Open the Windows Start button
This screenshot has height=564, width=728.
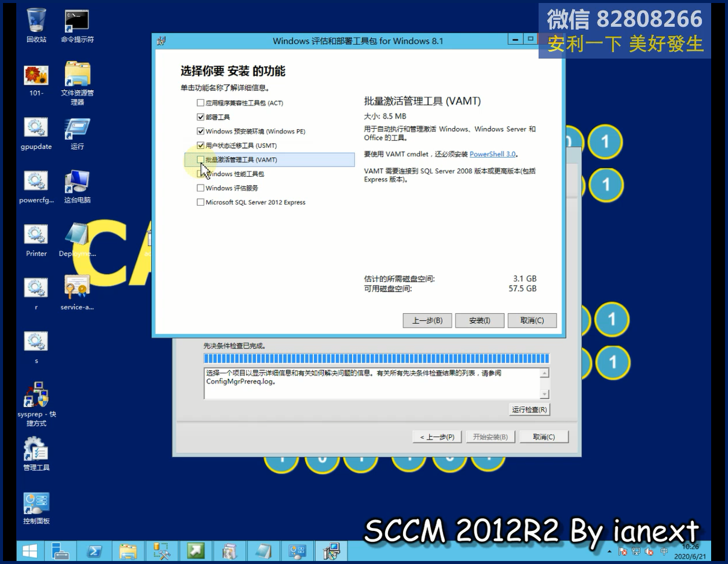pos(29,551)
